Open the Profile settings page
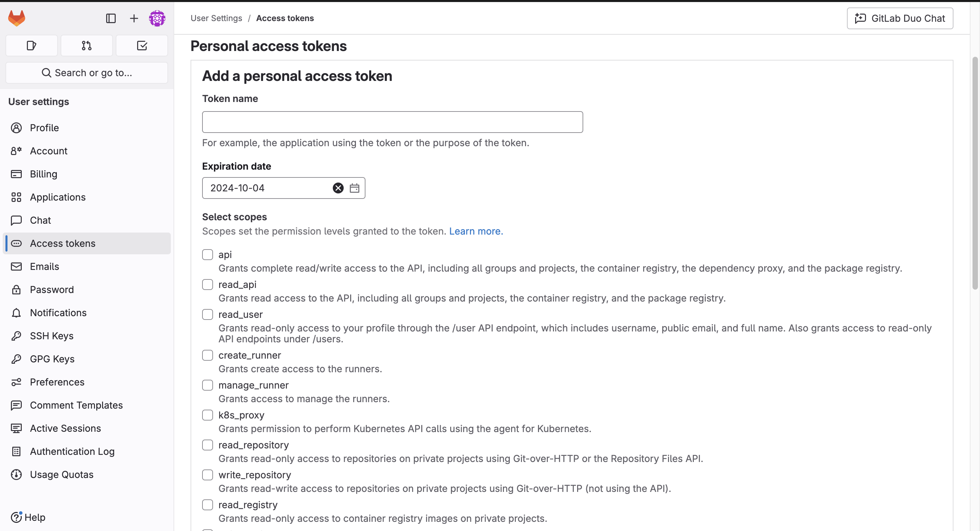Viewport: 980px width, 531px height. click(45, 128)
